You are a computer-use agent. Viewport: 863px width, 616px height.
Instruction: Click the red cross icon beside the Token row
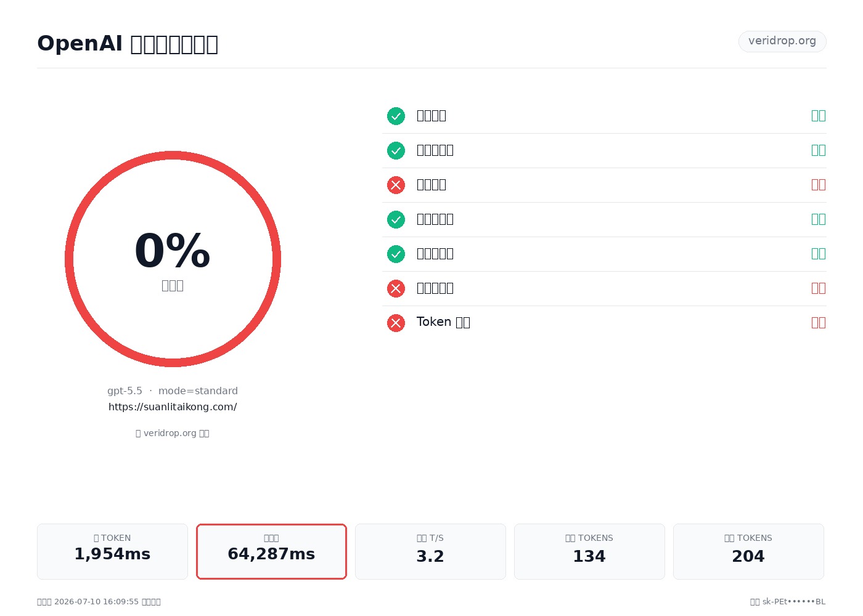click(x=396, y=323)
